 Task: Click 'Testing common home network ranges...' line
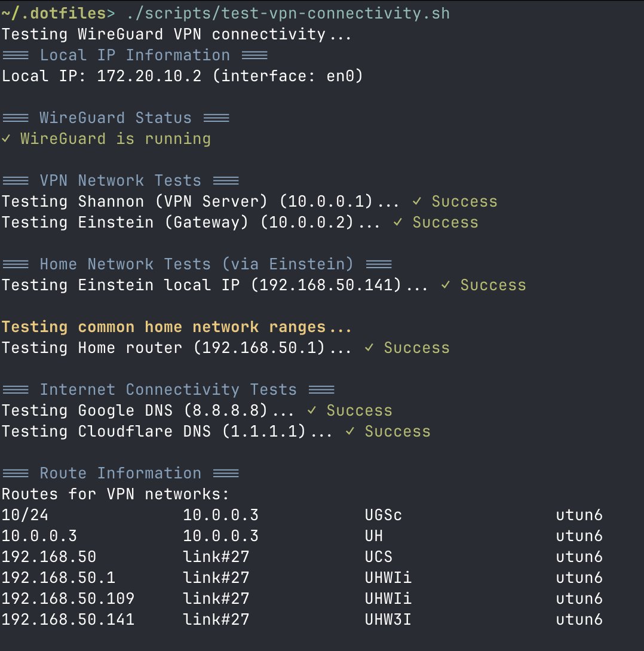point(176,327)
